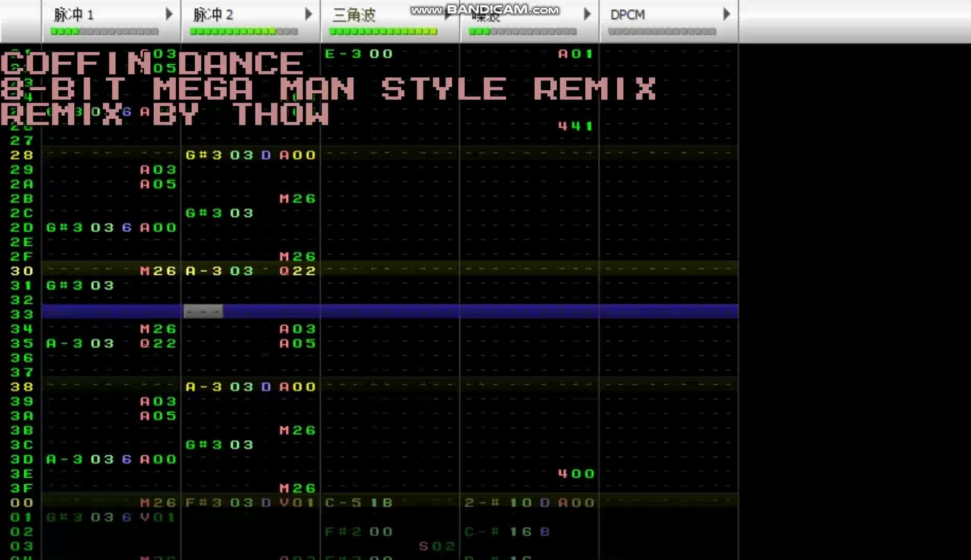
Task: Select M26 effect on row 34
Action: coord(158,329)
